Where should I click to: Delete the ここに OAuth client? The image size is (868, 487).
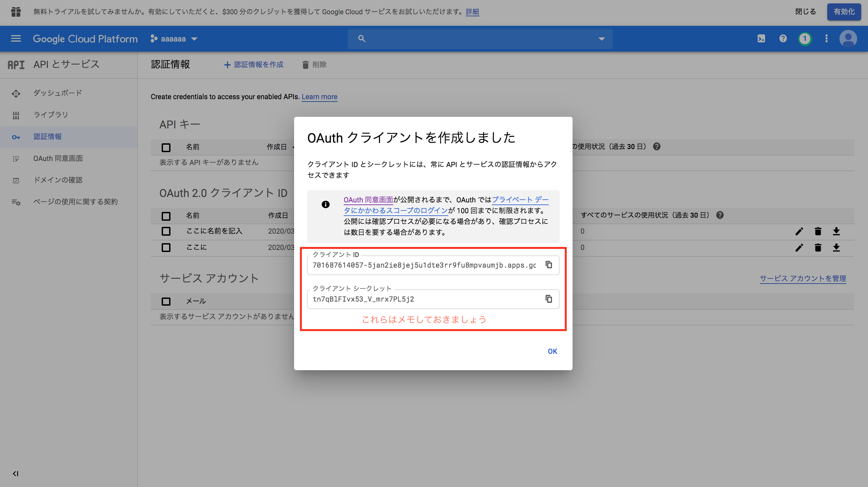tap(818, 248)
